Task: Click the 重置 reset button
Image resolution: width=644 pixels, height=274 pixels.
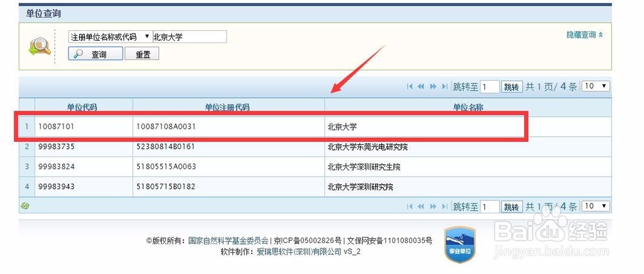Action: click(142, 54)
